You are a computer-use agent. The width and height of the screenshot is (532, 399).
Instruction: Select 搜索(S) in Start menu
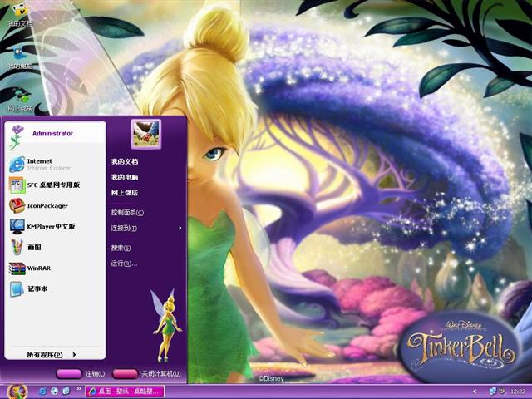[121, 248]
